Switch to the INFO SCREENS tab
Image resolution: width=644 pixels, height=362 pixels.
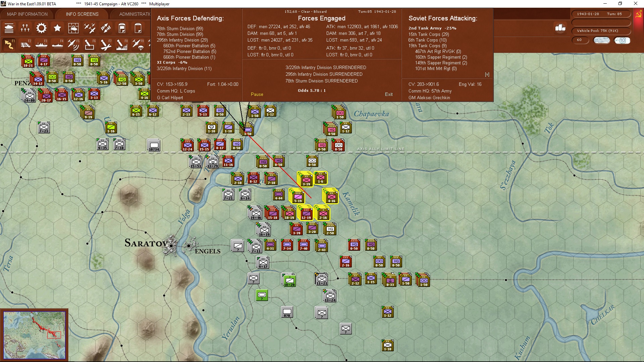pyautogui.click(x=82, y=14)
